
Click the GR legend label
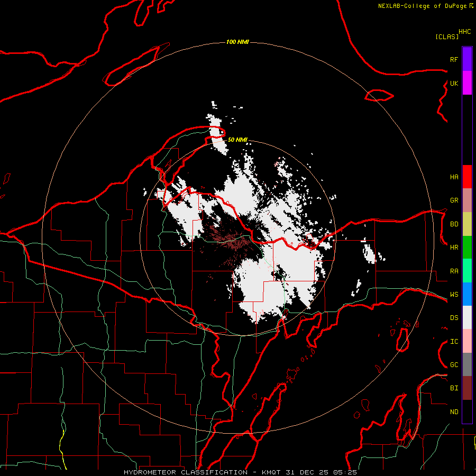pyautogui.click(x=454, y=200)
